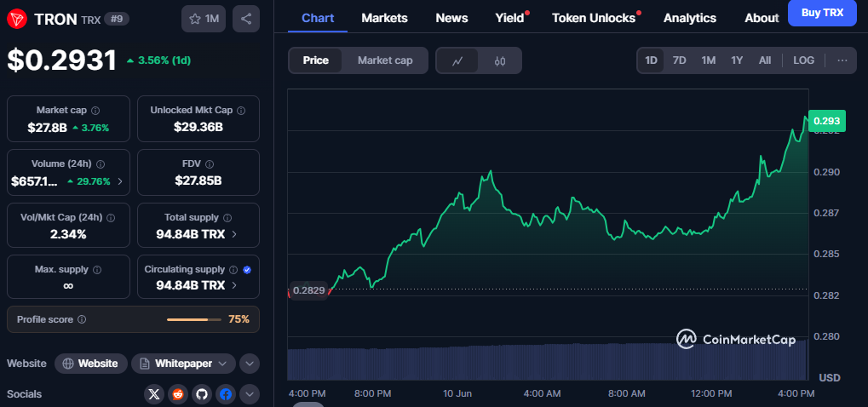Viewport: 868px width, 407px height.
Task: Click the 3.56% (1d) change text
Action: click(x=164, y=60)
